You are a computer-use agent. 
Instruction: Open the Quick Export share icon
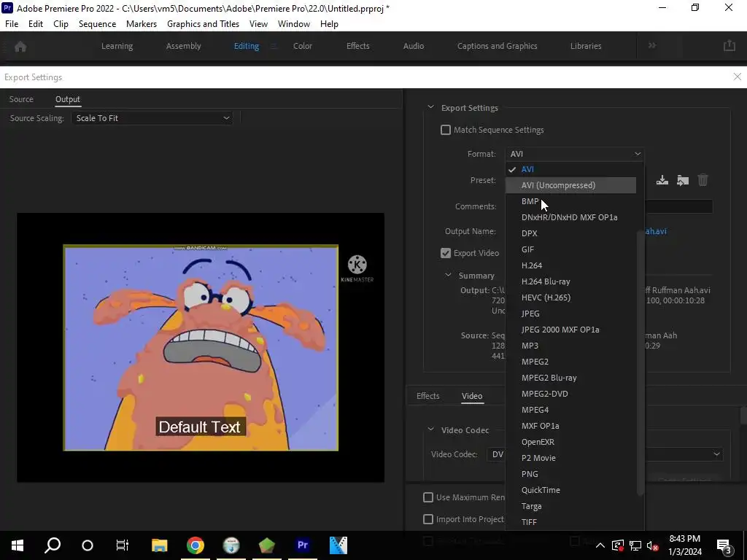point(729,46)
